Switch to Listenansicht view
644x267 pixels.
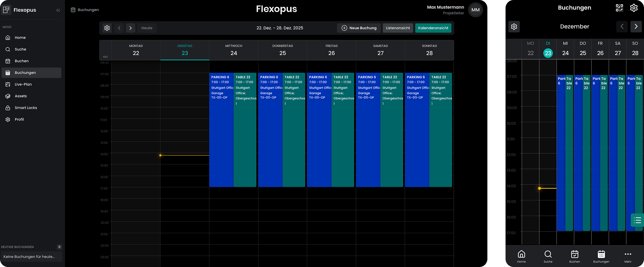[x=398, y=28]
